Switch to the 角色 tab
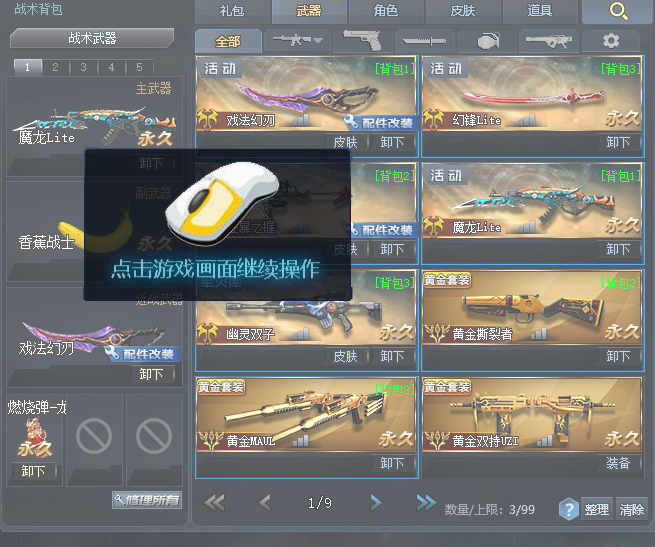 pyautogui.click(x=386, y=11)
